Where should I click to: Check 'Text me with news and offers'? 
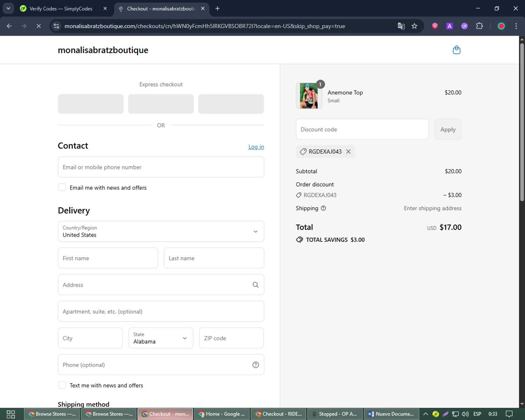(x=62, y=385)
